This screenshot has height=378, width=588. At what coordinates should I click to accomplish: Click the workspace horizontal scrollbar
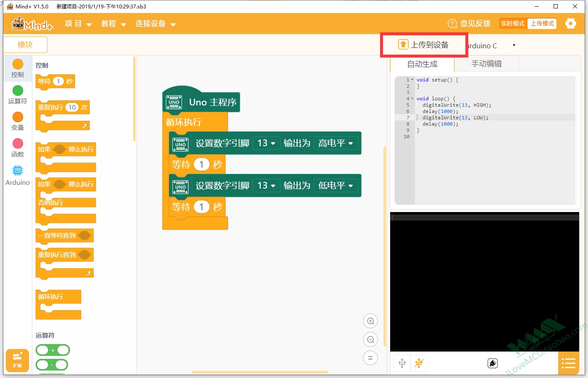260,372
